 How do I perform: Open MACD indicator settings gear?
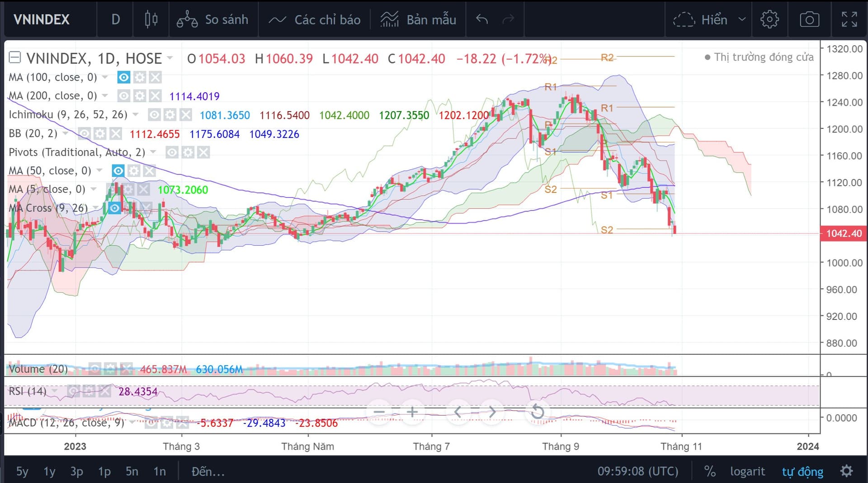167,423
